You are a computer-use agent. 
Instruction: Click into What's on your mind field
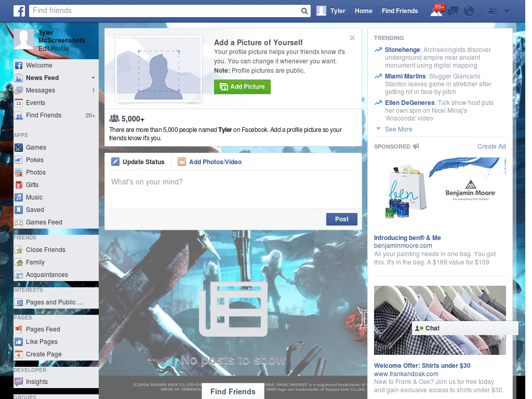(233, 188)
